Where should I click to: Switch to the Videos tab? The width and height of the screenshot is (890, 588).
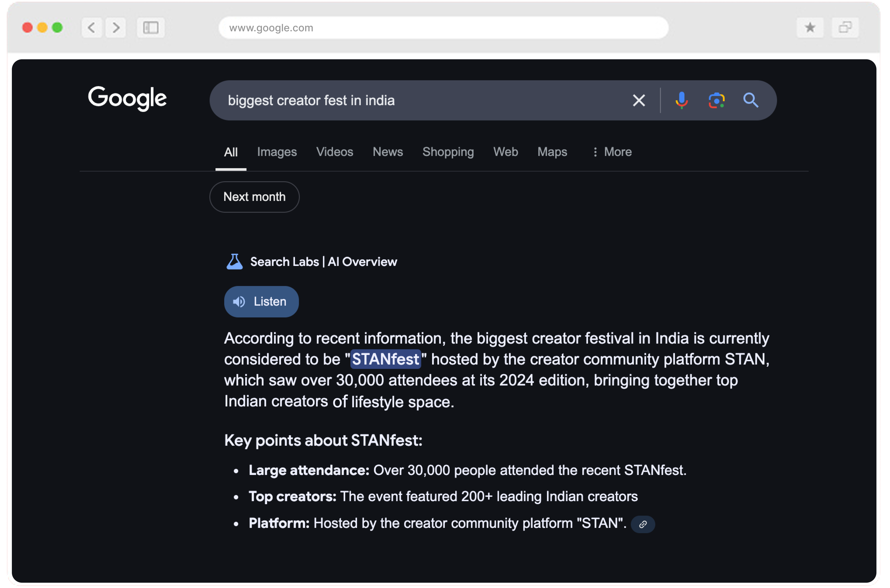point(335,152)
